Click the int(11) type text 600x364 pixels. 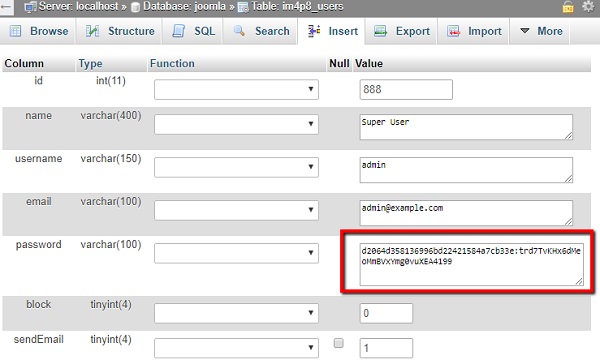[111, 81]
